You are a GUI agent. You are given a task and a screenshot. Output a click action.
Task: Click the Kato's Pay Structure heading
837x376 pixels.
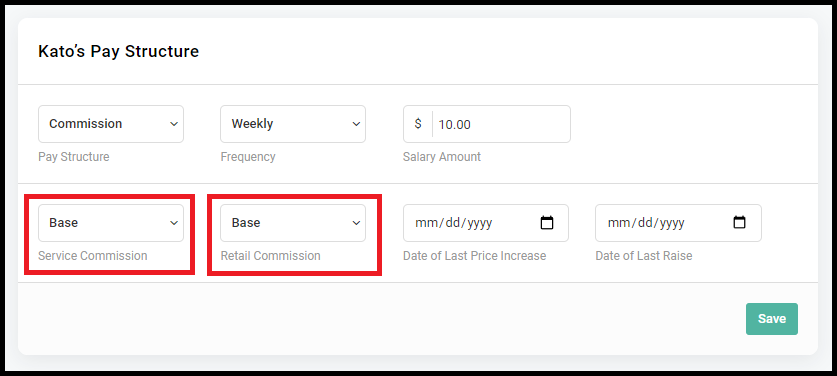pos(119,51)
